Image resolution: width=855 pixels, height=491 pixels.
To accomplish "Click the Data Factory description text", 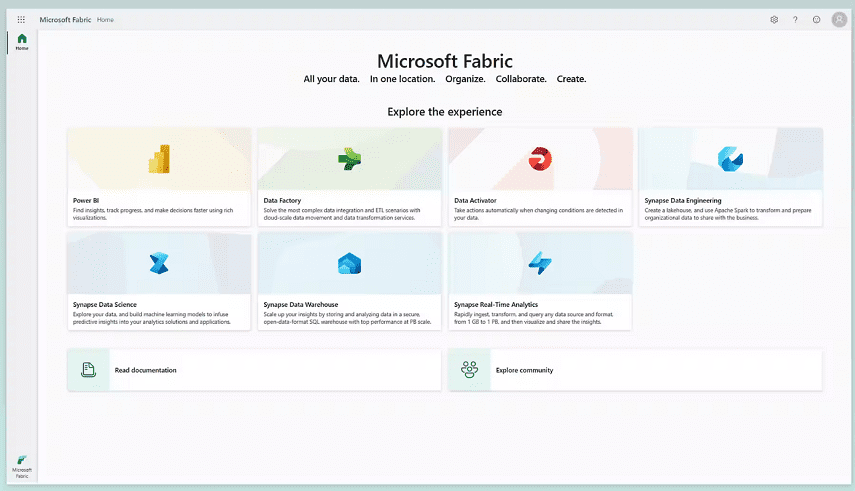I will 342,214.
